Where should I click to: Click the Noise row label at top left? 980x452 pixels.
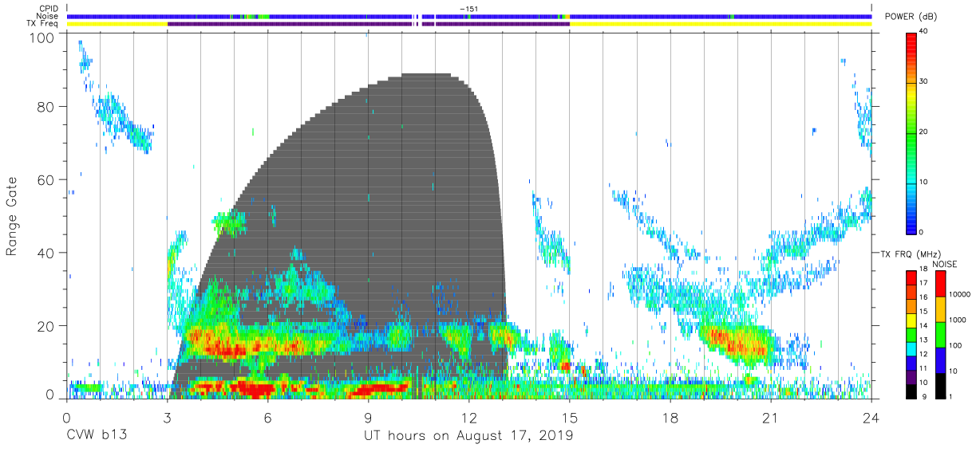tap(47, 16)
